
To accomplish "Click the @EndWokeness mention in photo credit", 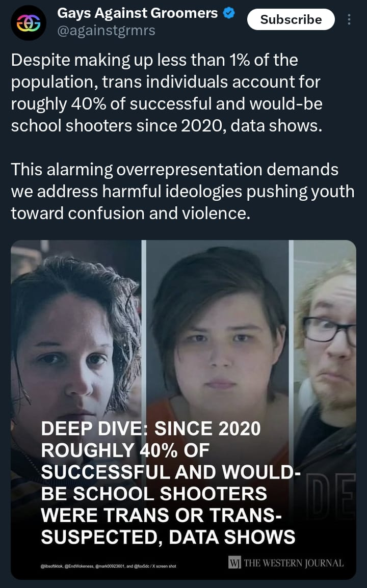I will tap(80, 566).
